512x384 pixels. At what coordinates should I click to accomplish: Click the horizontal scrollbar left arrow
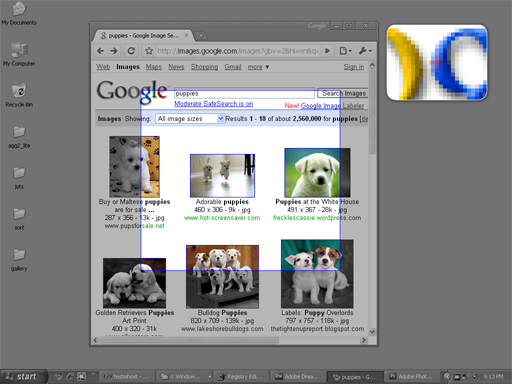coord(96,340)
